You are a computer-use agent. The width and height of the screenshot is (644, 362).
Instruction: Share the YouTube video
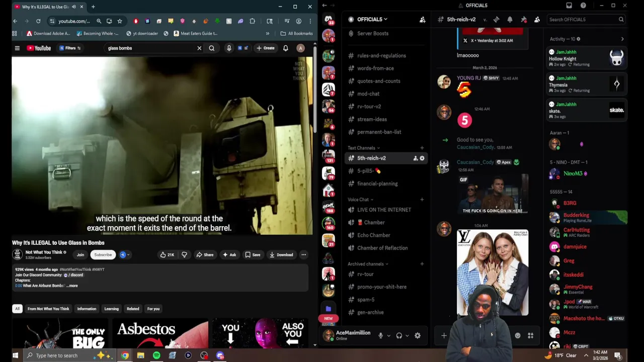tap(205, 255)
